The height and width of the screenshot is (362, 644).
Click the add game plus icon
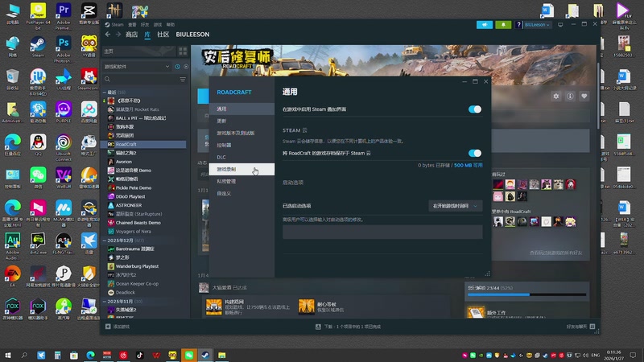pyautogui.click(x=108, y=327)
